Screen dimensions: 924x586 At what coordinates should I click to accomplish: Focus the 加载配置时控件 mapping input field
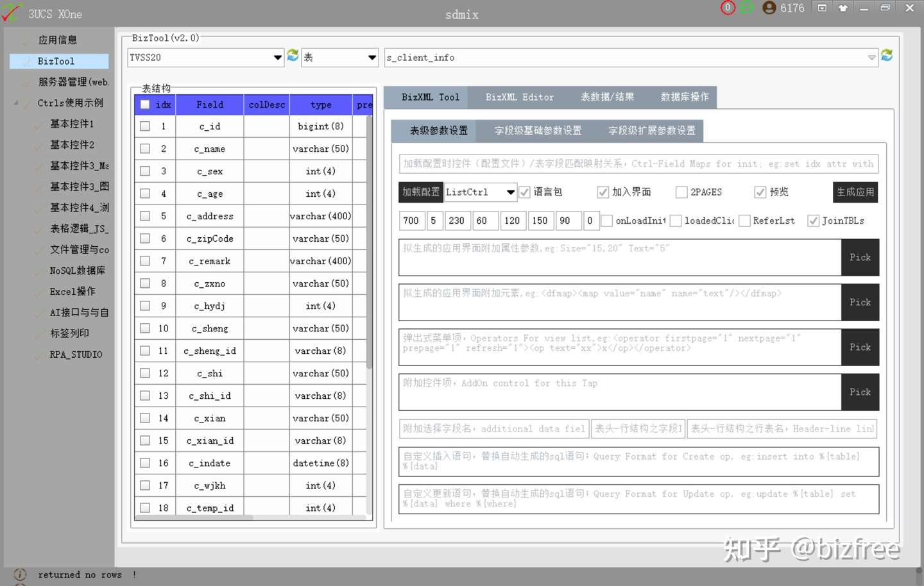pyautogui.click(x=638, y=164)
